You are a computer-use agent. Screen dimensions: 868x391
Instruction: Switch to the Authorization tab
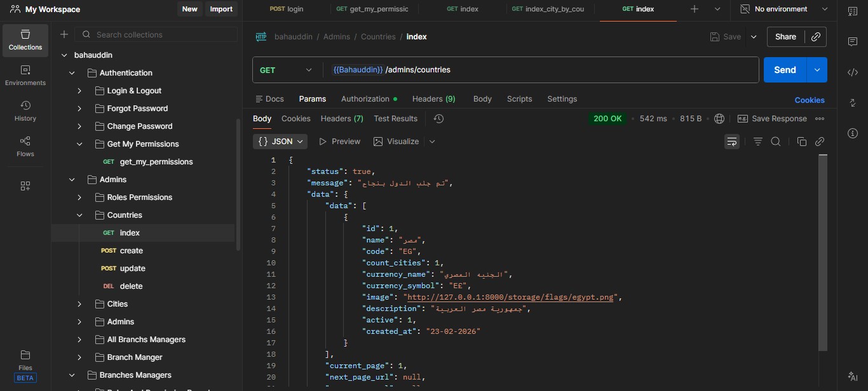pos(365,99)
